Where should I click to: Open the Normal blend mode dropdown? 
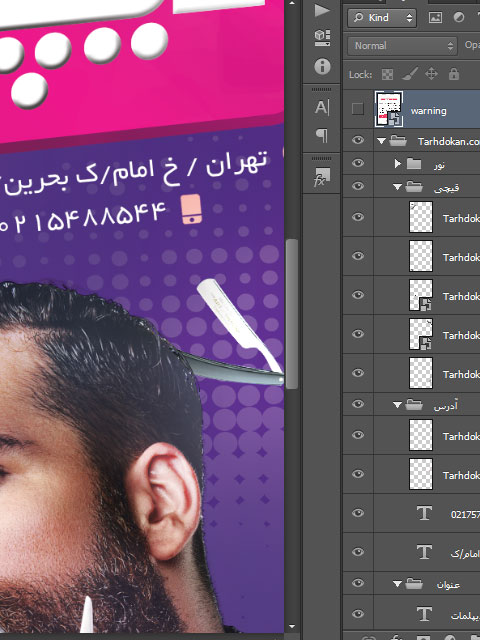click(402, 46)
